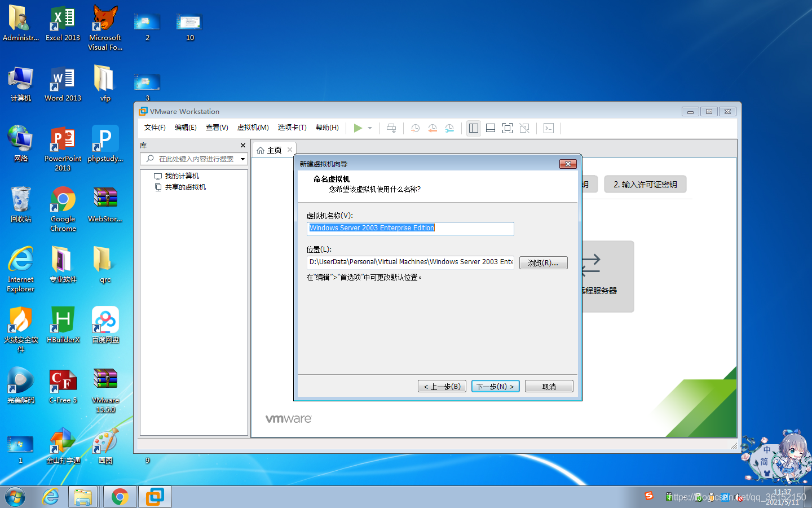The image size is (812, 508).
Task: Click the 下一步(N) next button
Action: coord(496,387)
